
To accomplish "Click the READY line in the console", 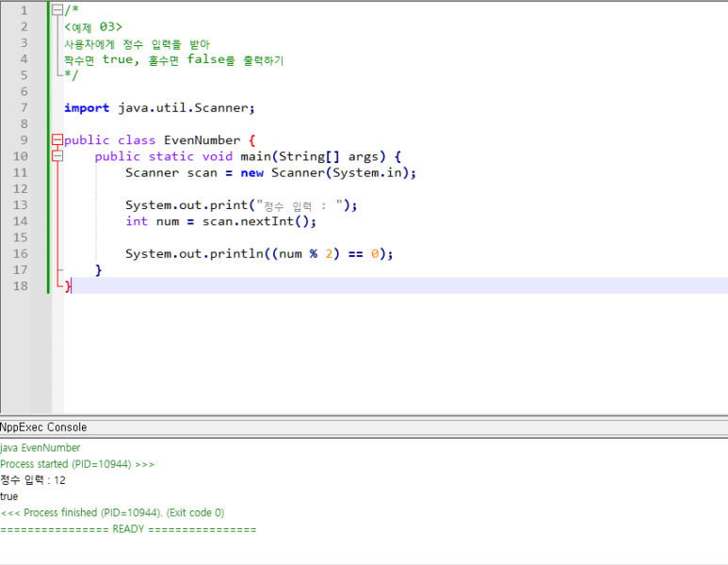I will point(128,529).
